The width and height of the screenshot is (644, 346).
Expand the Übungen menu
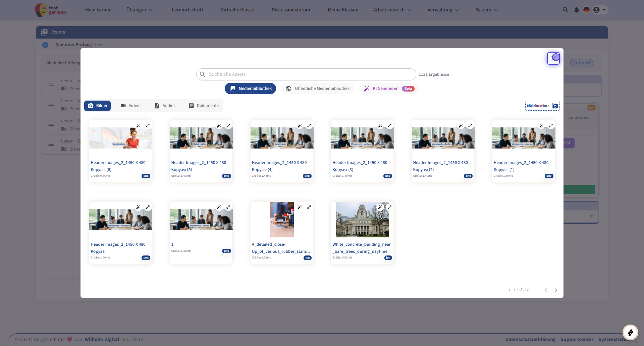[139, 10]
